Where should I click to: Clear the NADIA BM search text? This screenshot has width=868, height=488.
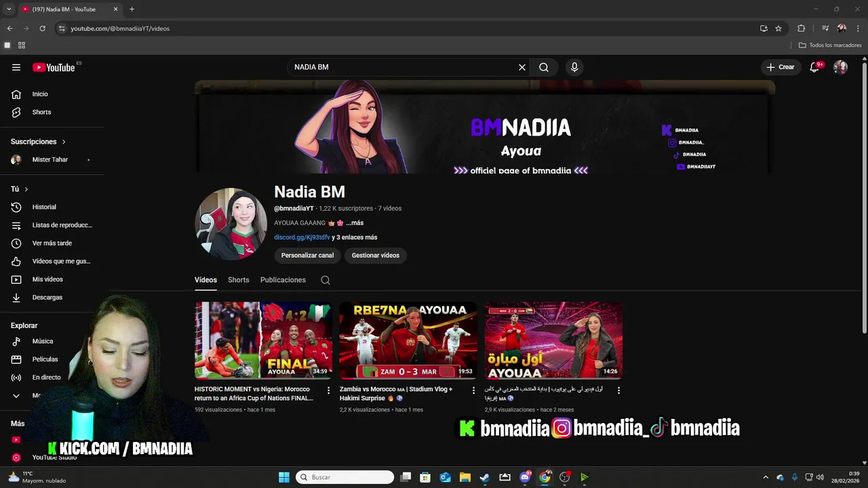point(522,67)
